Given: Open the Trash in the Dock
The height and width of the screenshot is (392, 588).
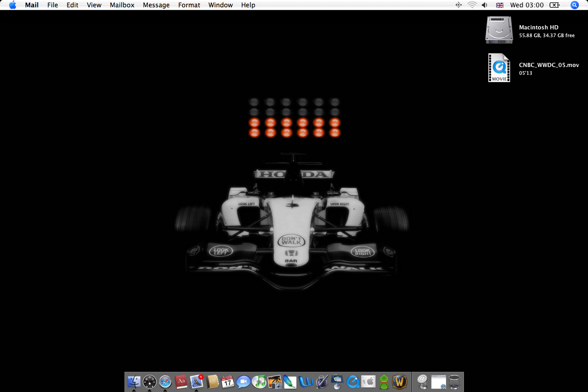Looking at the screenshot, I should coord(454,381).
